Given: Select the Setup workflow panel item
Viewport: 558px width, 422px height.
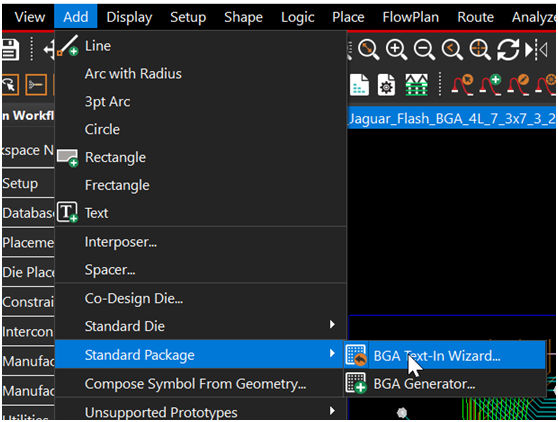Looking at the screenshot, I should point(28,184).
